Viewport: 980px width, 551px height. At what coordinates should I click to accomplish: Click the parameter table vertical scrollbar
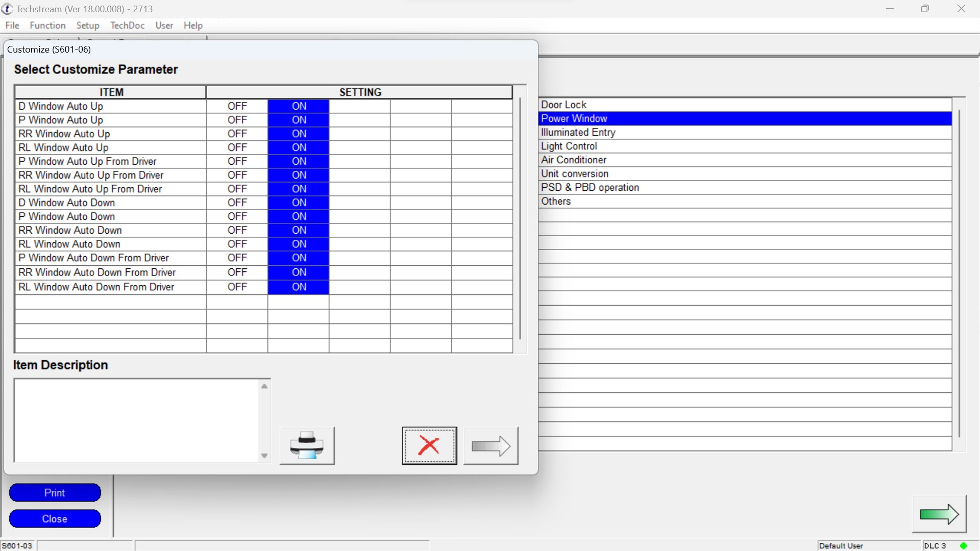point(520,219)
